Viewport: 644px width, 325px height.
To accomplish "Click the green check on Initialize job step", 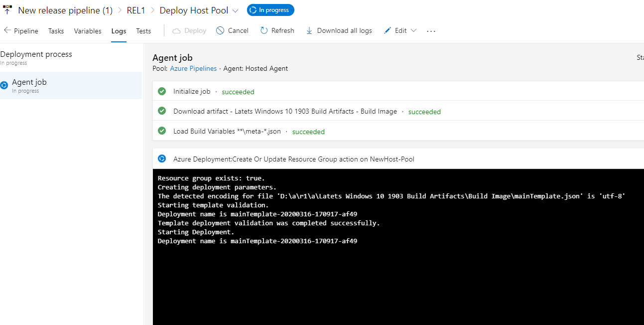I will coord(162,91).
